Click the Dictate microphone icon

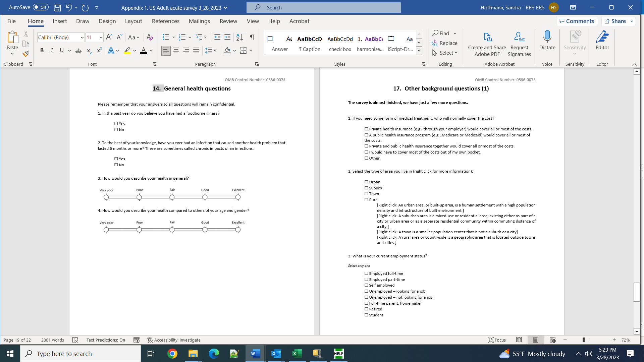click(x=547, y=37)
